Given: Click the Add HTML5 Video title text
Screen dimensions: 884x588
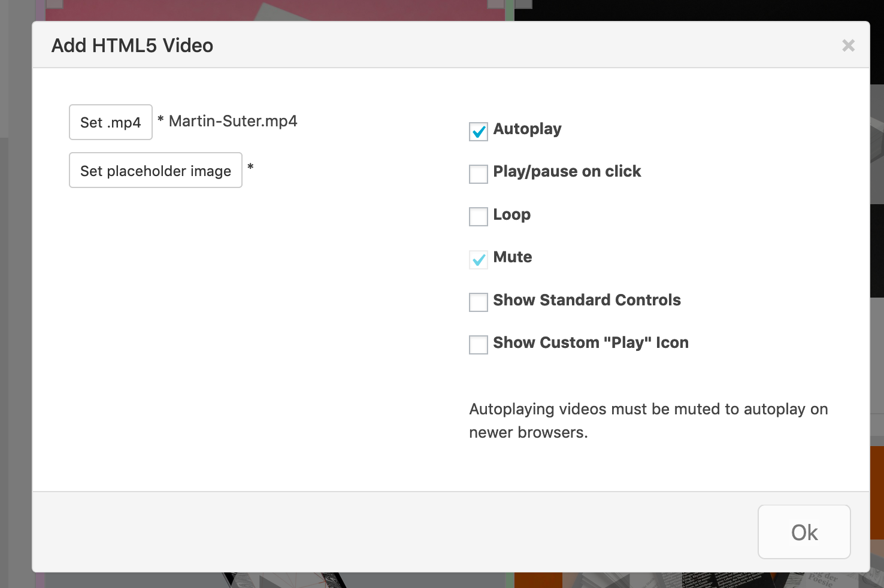Looking at the screenshot, I should click(x=132, y=46).
